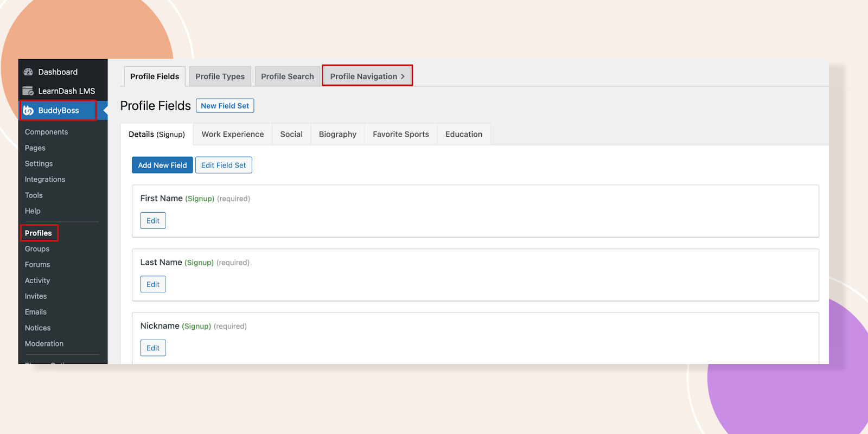Viewport: 868px width, 434px height.
Task: Open Integrations submenu item
Action: (x=45, y=179)
